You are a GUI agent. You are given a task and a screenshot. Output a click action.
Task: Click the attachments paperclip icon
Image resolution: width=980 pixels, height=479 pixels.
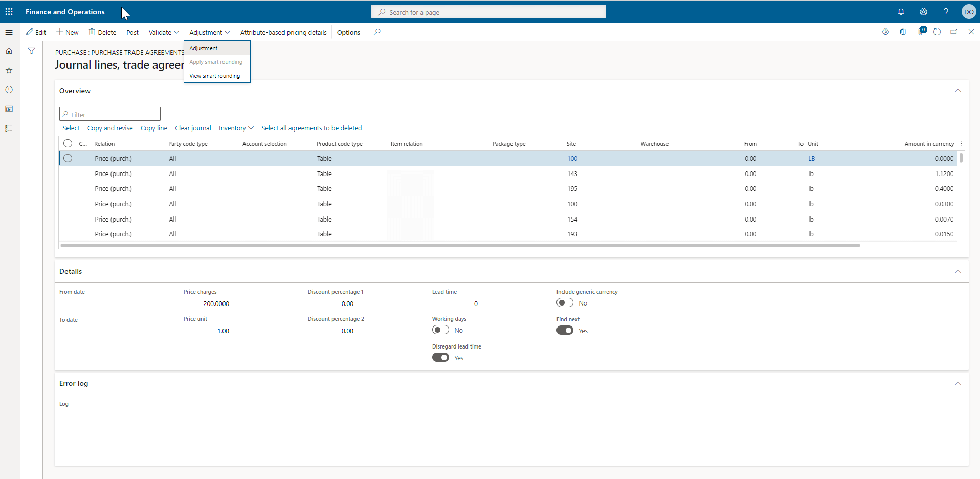tap(920, 31)
